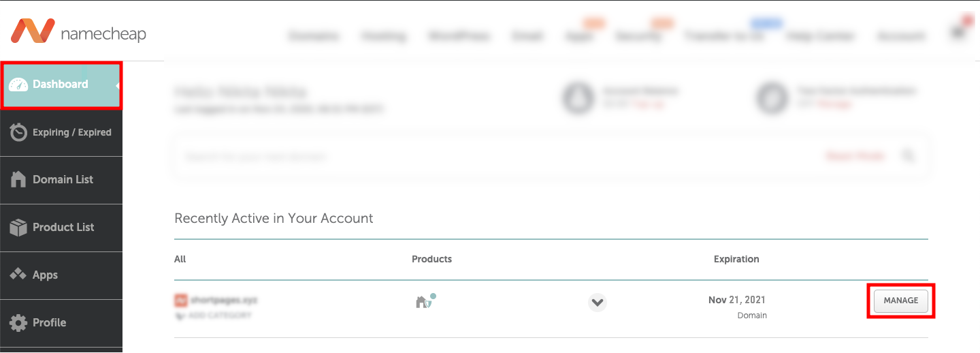The image size is (980, 353).
Task: Open the Domains top menu
Action: click(x=314, y=36)
